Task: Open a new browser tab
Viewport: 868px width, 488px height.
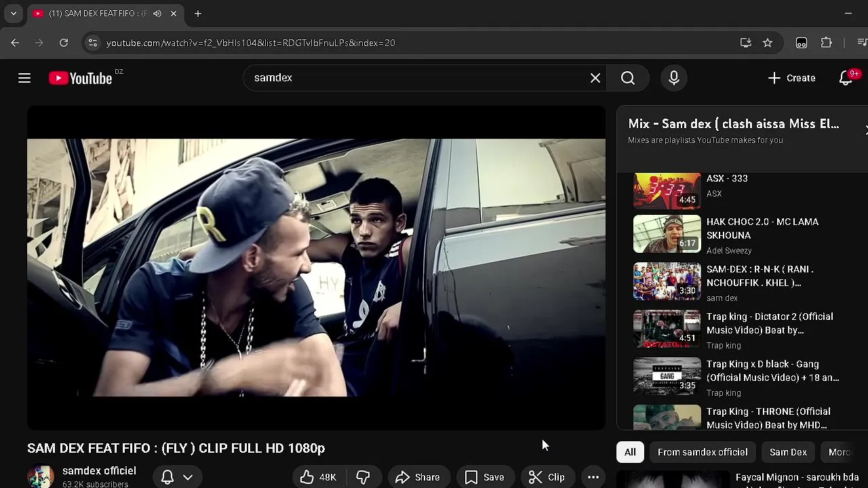Action: pyautogui.click(x=198, y=14)
